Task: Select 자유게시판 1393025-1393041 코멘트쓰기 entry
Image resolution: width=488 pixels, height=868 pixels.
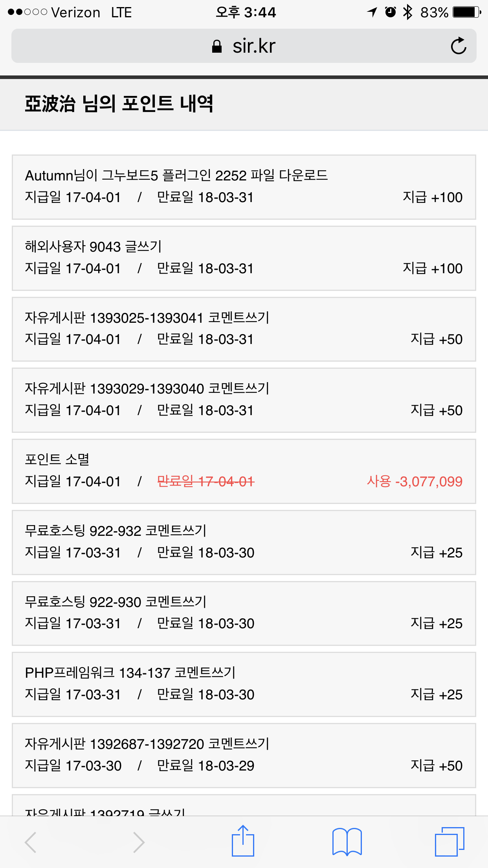Action: (147, 318)
